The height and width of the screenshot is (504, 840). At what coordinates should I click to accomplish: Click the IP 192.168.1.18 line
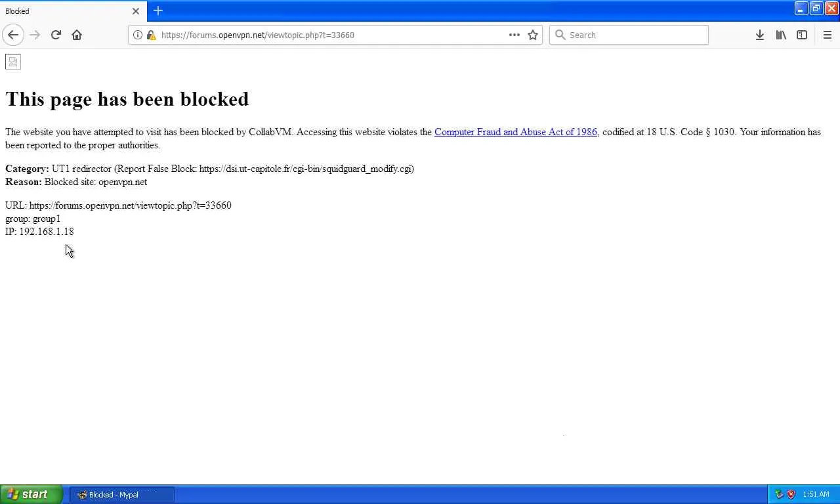tap(39, 232)
